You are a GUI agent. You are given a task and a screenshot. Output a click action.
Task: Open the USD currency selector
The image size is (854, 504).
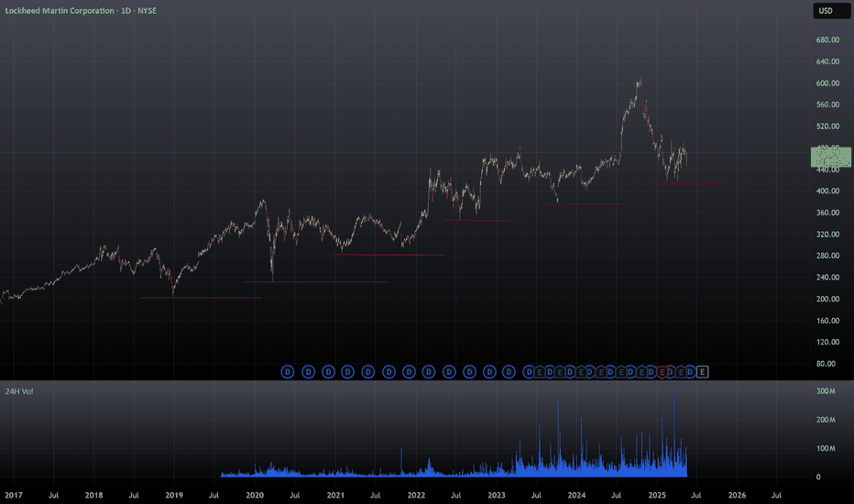point(831,11)
